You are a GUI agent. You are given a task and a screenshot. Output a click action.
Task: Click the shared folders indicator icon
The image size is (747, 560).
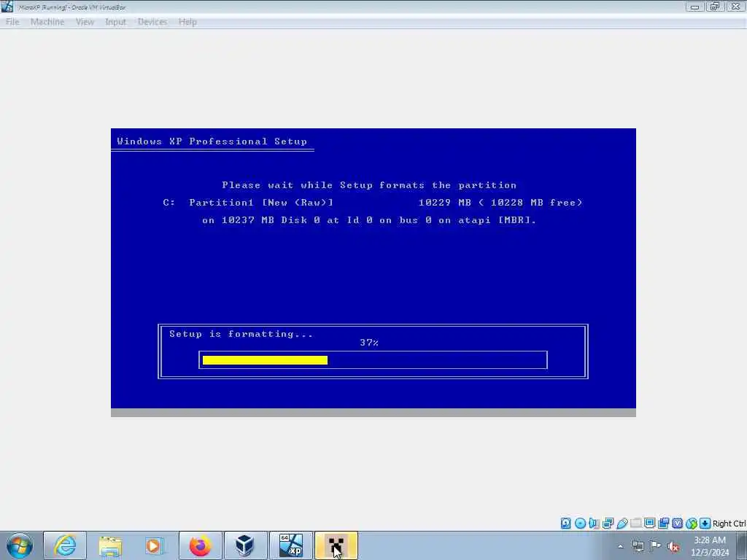point(635,524)
